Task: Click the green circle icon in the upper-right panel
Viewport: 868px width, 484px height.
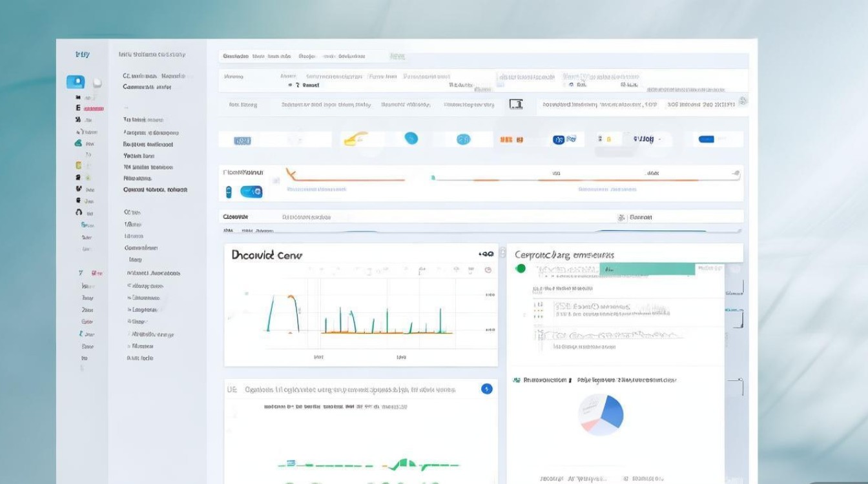Action: [x=521, y=268]
